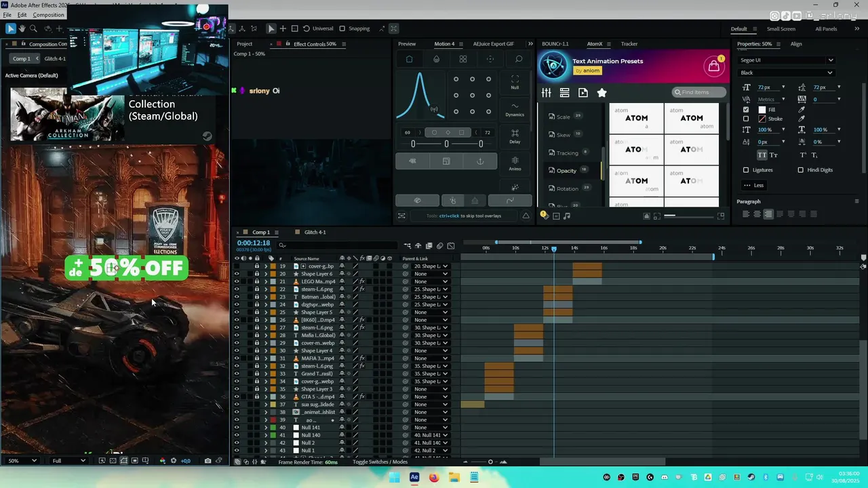Image resolution: width=868 pixels, height=488 pixels.
Task: Switch to the BOUNCr-1.1 tab
Action: pyautogui.click(x=555, y=44)
